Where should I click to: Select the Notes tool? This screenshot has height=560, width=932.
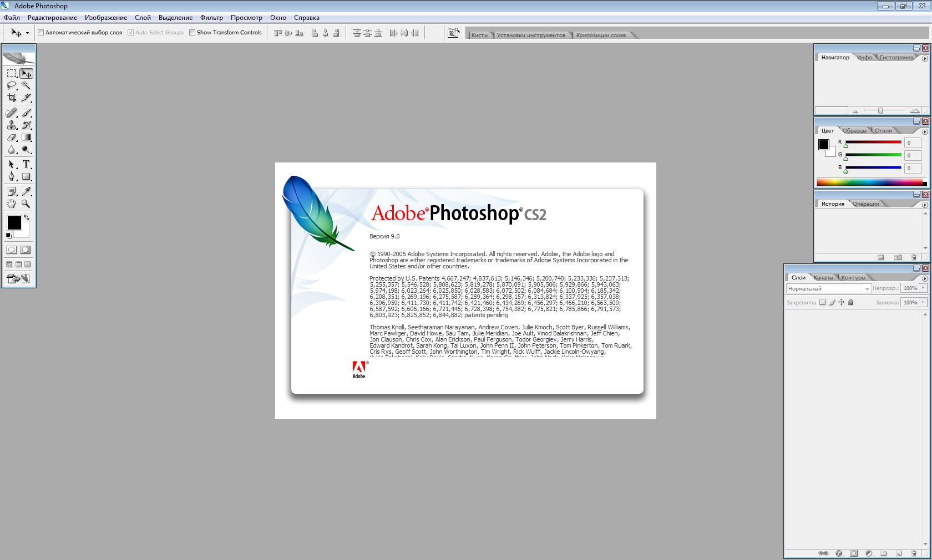pos(12,191)
